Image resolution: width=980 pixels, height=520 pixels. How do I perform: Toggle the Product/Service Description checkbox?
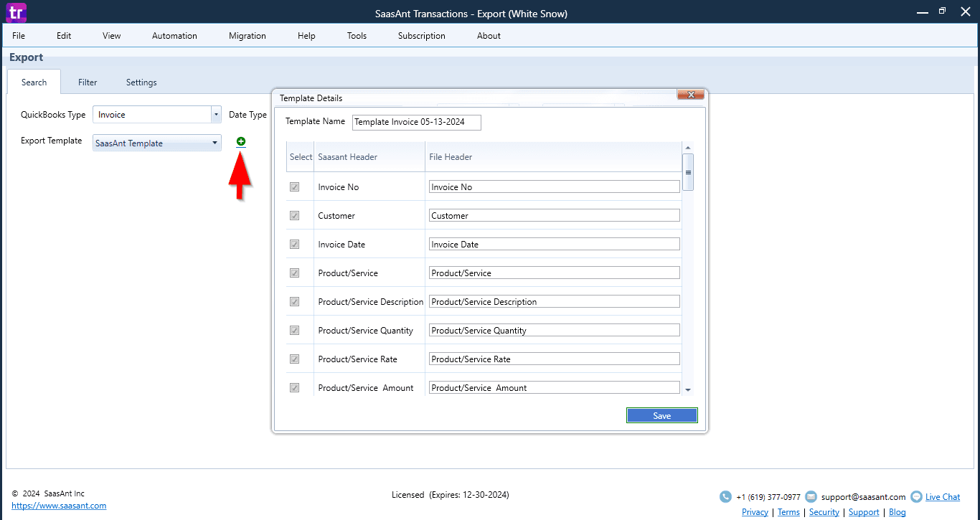(x=294, y=301)
